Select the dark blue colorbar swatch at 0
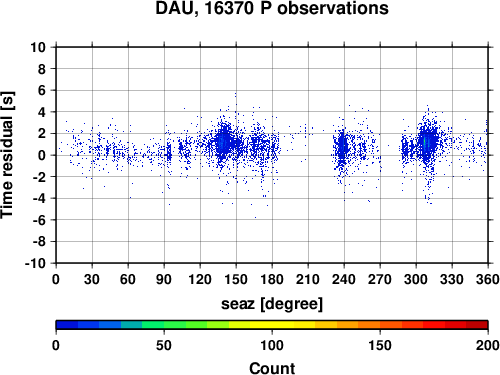This screenshot has height=375, width=500. [67, 325]
